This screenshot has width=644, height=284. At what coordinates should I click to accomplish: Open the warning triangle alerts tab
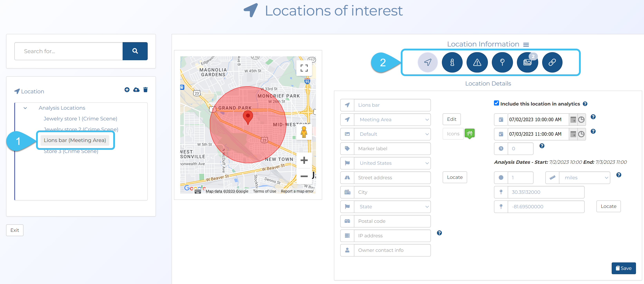477,62
